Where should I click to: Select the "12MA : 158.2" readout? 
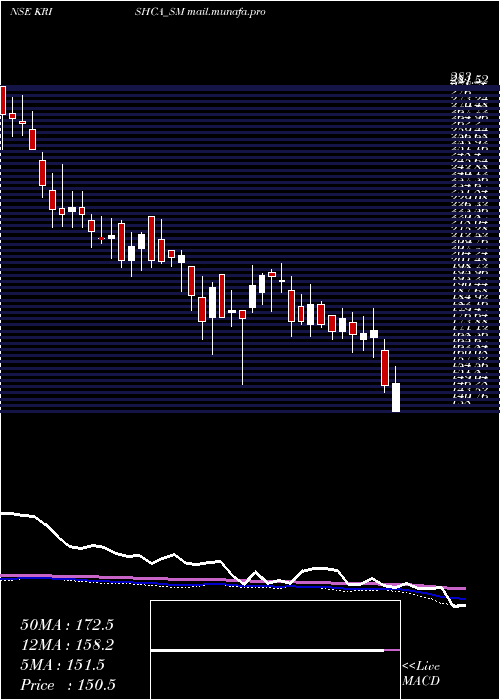(x=67, y=645)
